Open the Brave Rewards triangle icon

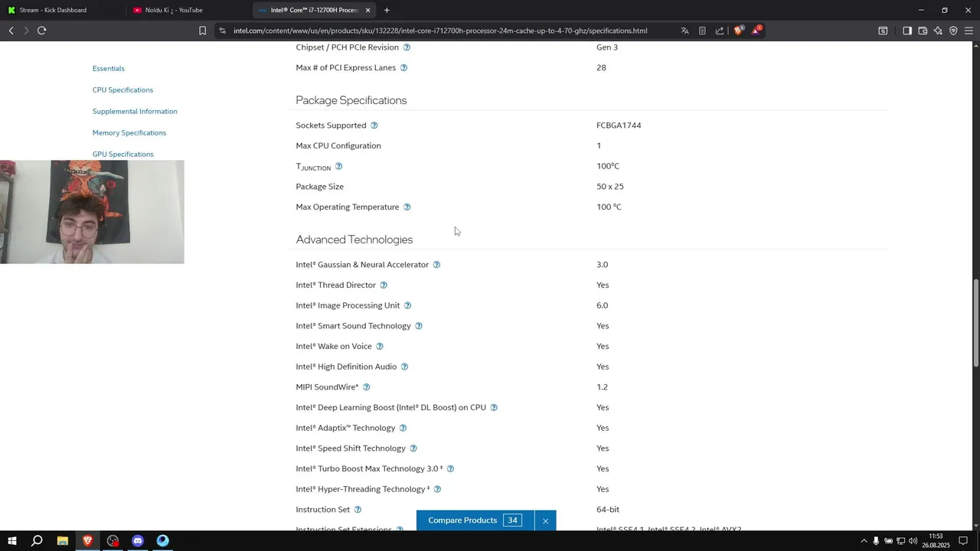(756, 31)
